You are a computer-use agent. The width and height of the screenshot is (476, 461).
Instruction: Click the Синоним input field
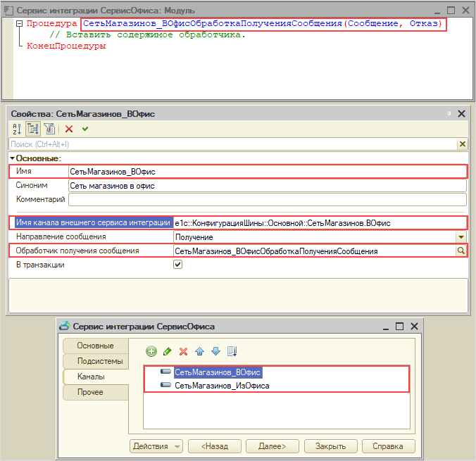(x=267, y=186)
